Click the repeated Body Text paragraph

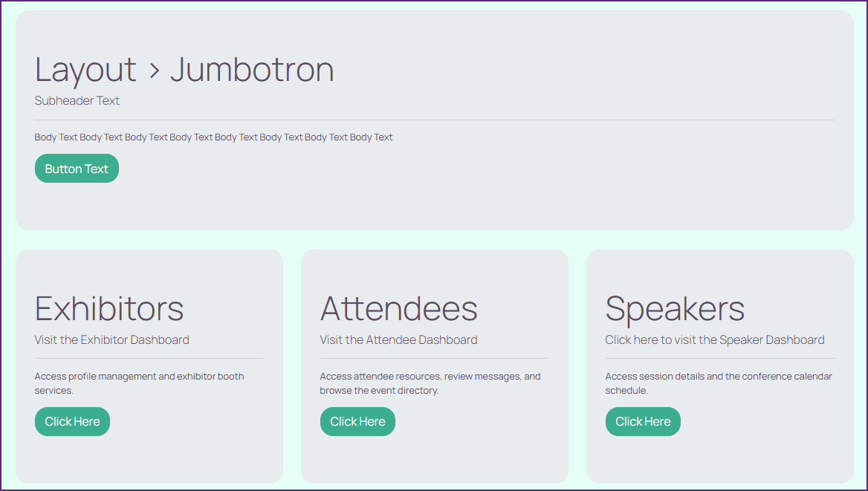[213, 137]
